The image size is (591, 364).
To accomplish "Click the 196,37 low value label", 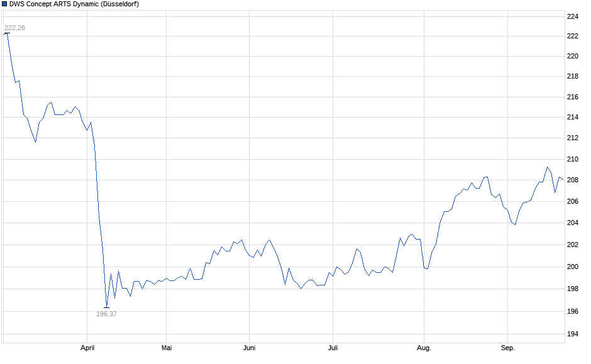I will tap(107, 314).
